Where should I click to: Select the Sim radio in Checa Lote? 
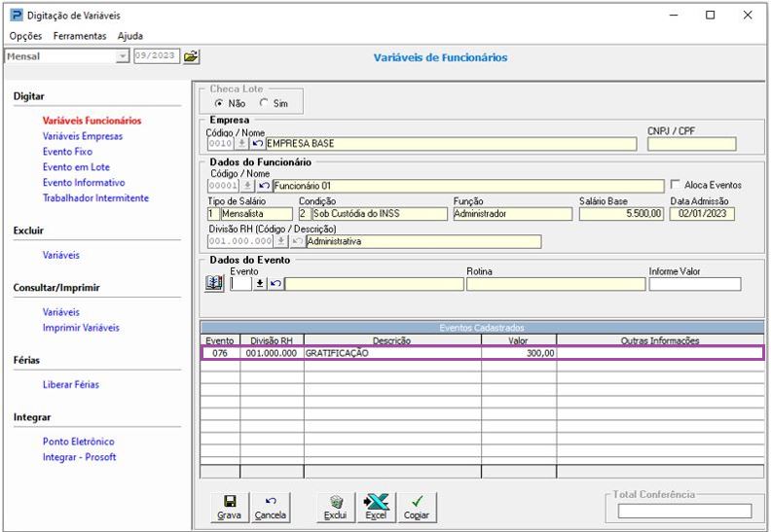(x=264, y=103)
